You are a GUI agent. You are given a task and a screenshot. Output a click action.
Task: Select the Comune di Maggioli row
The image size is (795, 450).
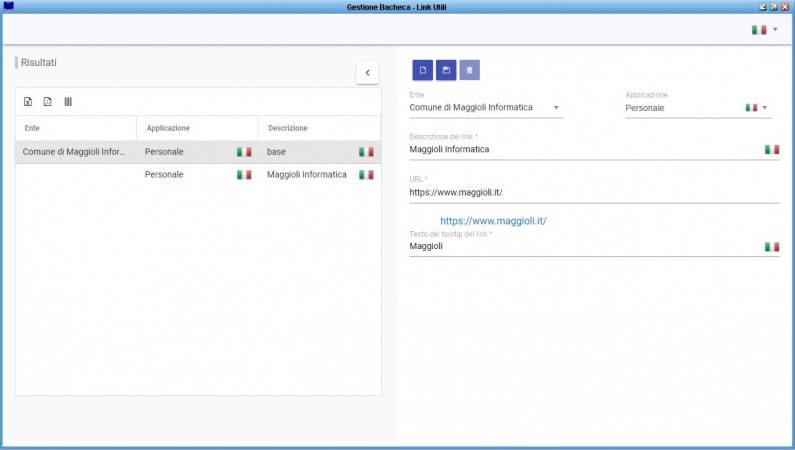[x=76, y=152]
